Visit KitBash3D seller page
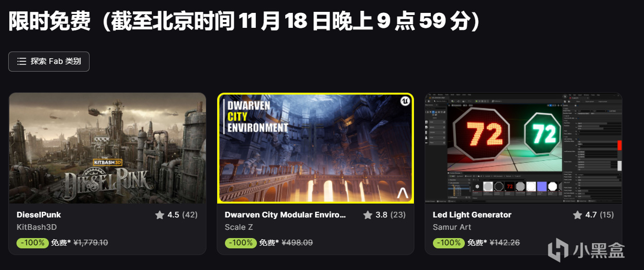The width and height of the screenshot is (644, 270). [37, 227]
